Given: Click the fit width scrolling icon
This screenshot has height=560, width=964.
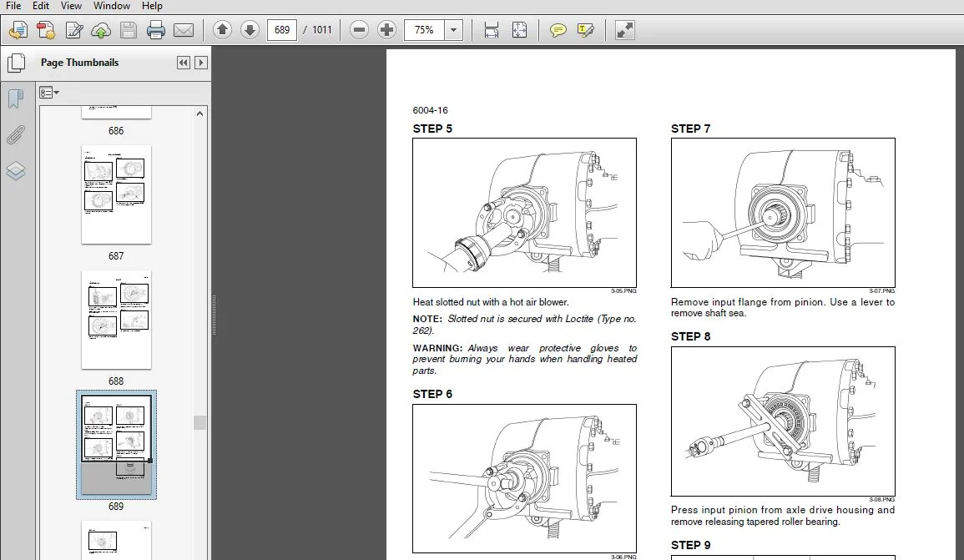Looking at the screenshot, I should pos(492,29).
